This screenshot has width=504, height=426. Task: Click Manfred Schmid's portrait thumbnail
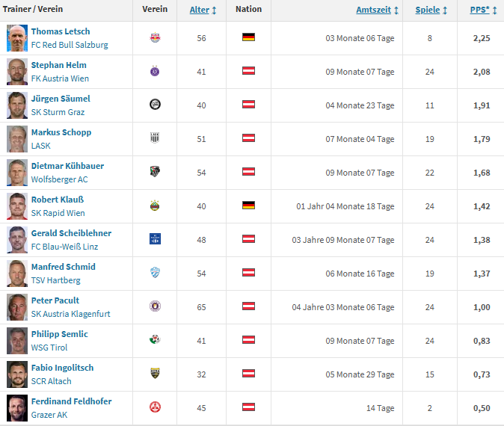[x=17, y=273]
